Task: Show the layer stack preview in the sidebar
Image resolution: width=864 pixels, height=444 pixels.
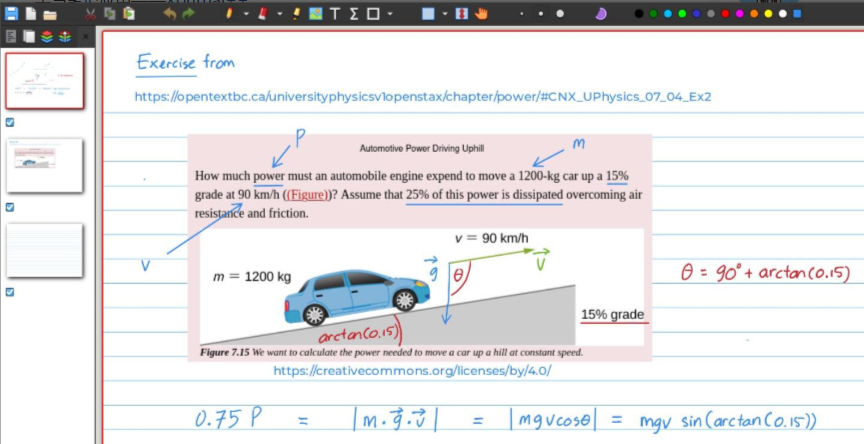Action: coord(65,37)
